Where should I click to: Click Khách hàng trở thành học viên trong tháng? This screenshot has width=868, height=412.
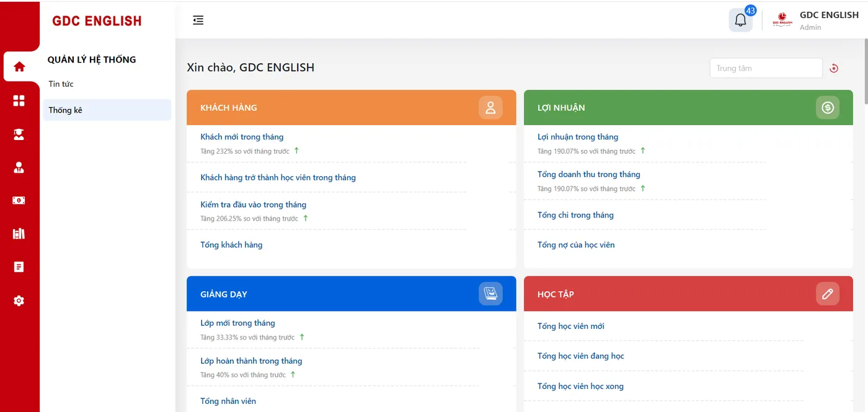278,178
